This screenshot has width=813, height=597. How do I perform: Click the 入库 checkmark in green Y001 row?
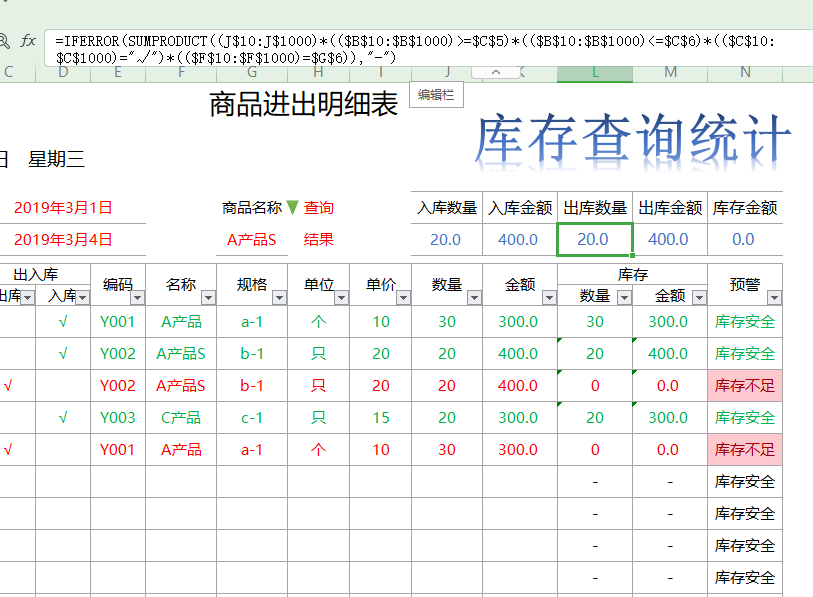point(63,322)
